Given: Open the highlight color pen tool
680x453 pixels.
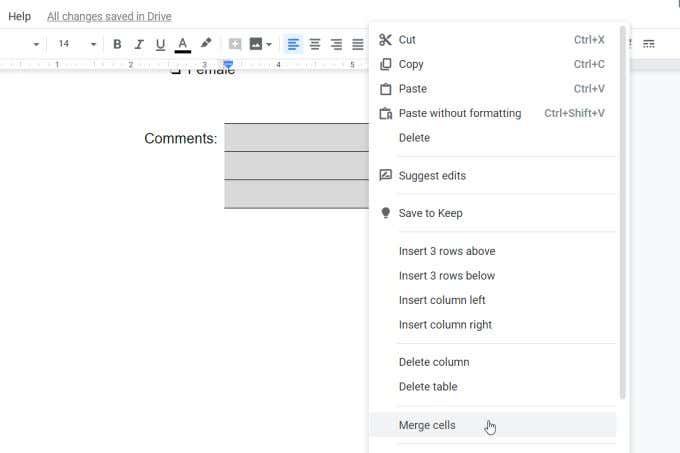Looking at the screenshot, I should point(206,44).
